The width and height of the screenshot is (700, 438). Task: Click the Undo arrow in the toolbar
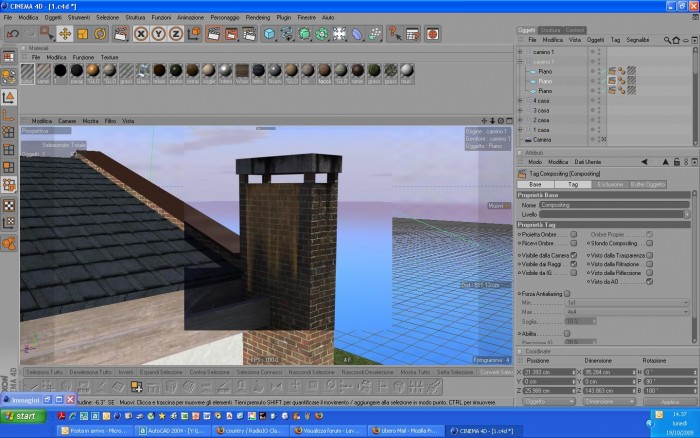[13, 34]
